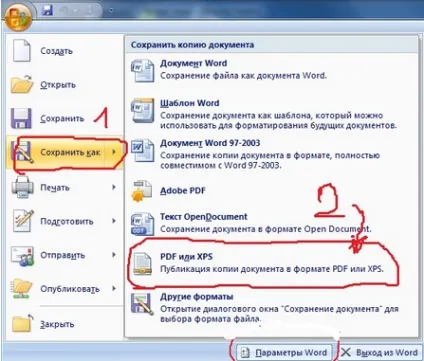Click the Текст OpenDocument ODT icon
The image size is (424, 361).
143,224
